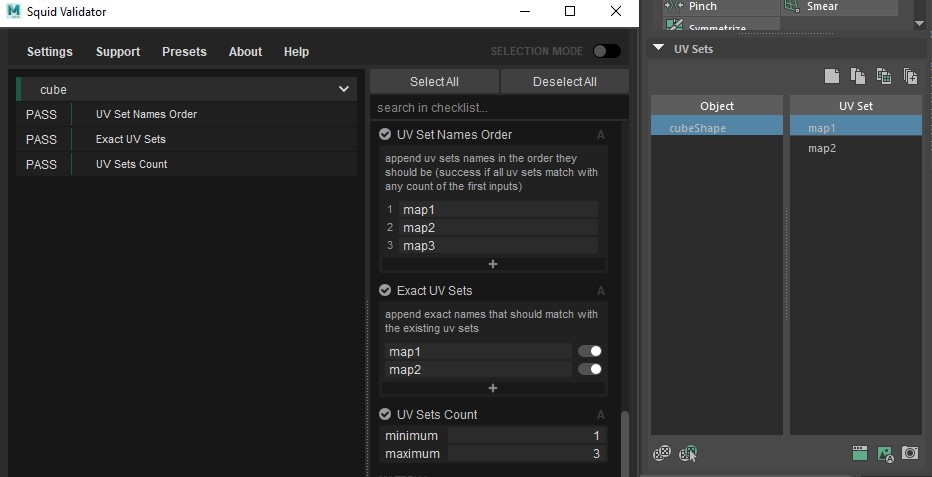Open the Support menu
This screenshot has width=932, height=477.
click(118, 52)
